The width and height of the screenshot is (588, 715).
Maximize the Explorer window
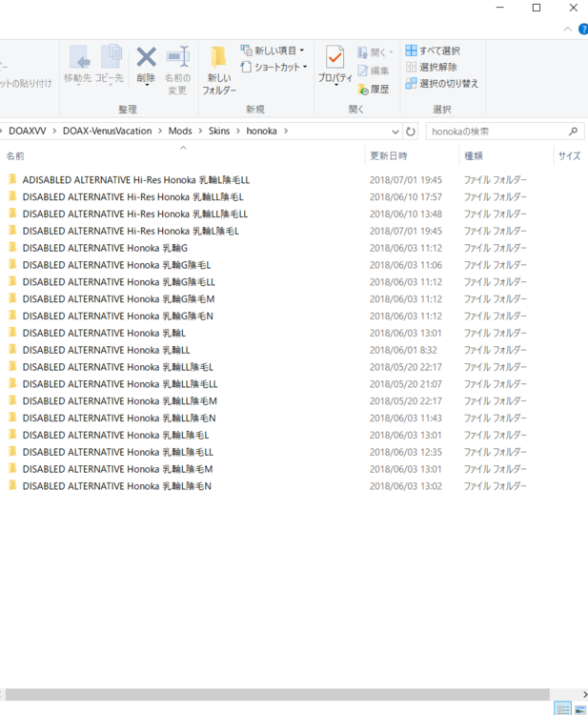[x=537, y=8]
